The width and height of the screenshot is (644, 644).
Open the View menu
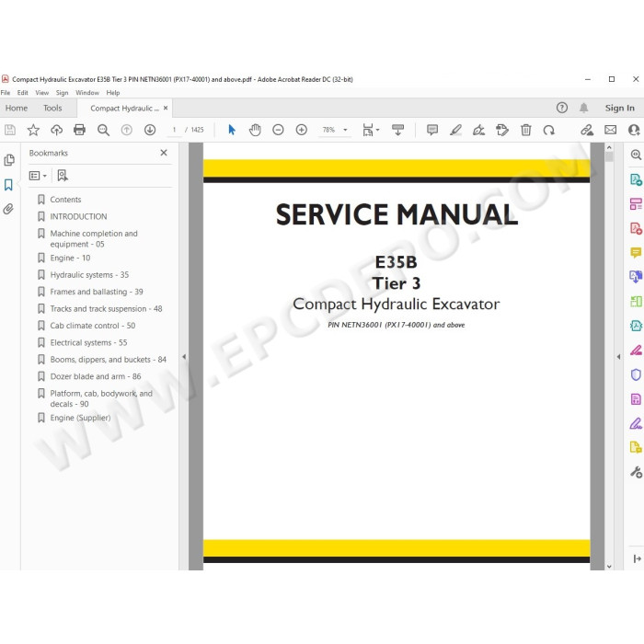(42, 93)
